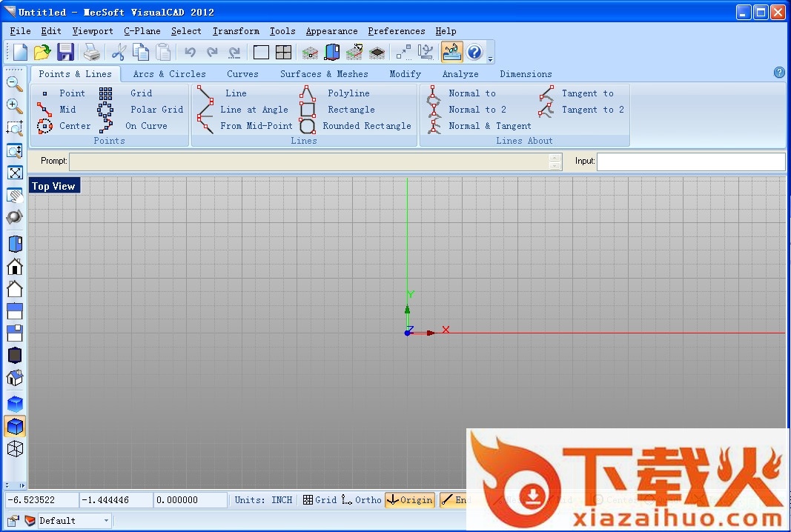Toggle the Origin snap button
This screenshot has width=791, height=532.
click(410, 499)
